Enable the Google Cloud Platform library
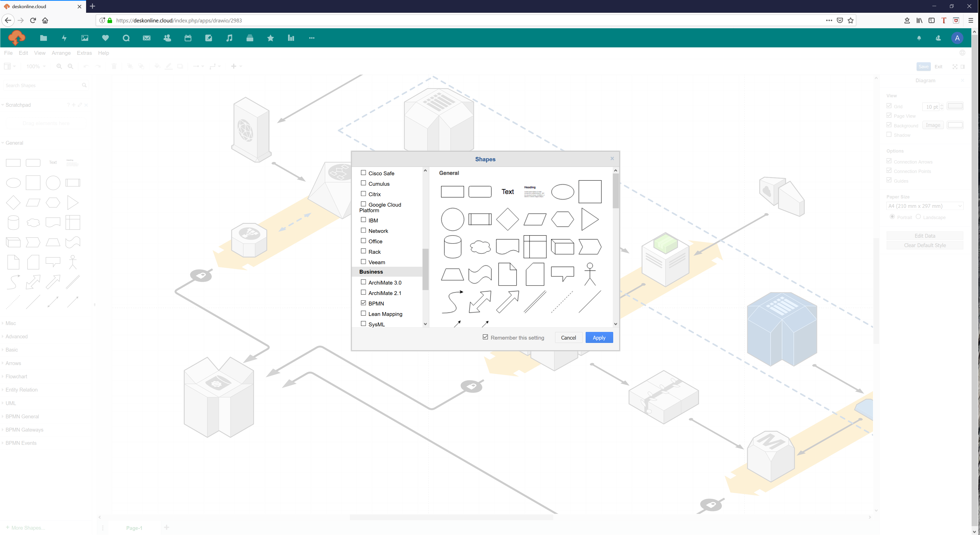 pos(363,204)
